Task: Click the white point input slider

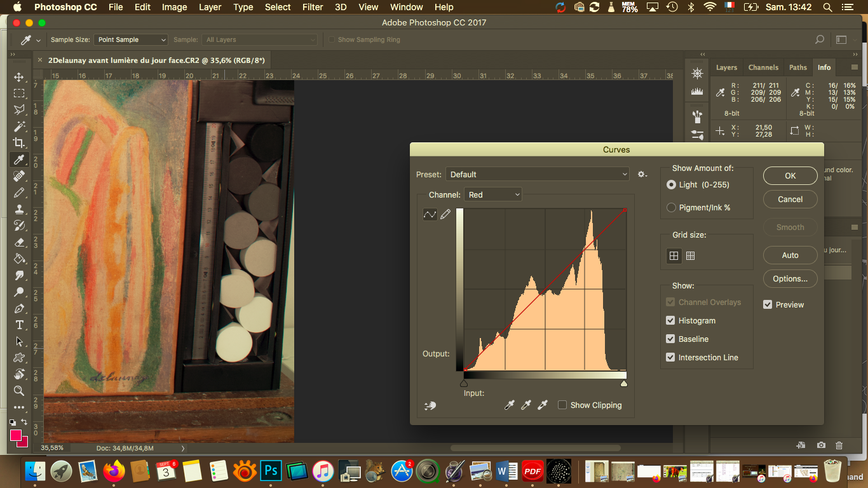Action: click(624, 383)
